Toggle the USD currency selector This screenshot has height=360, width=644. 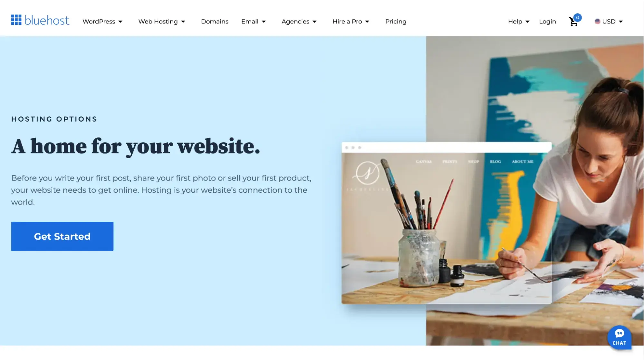click(609, 21)
